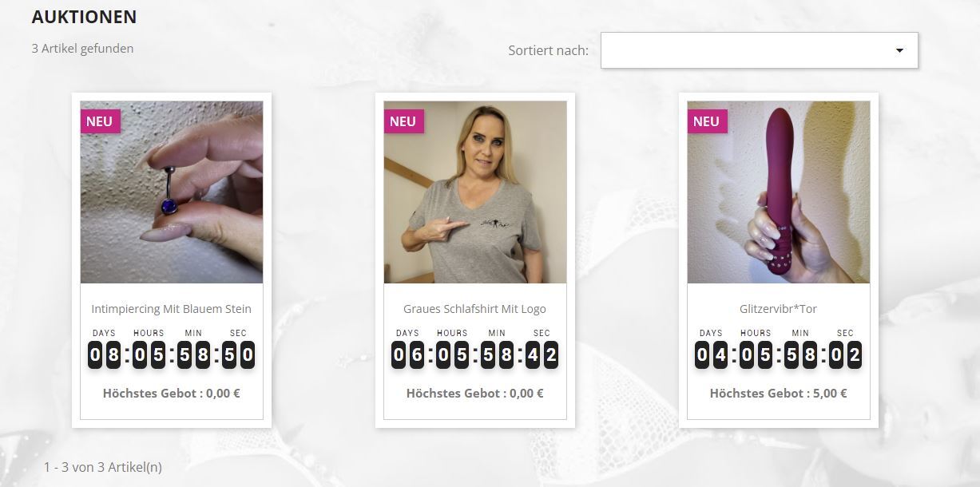
Task: Open the Intimpiercing Mit Blauem Stein thumbnail
Action: 172,192
